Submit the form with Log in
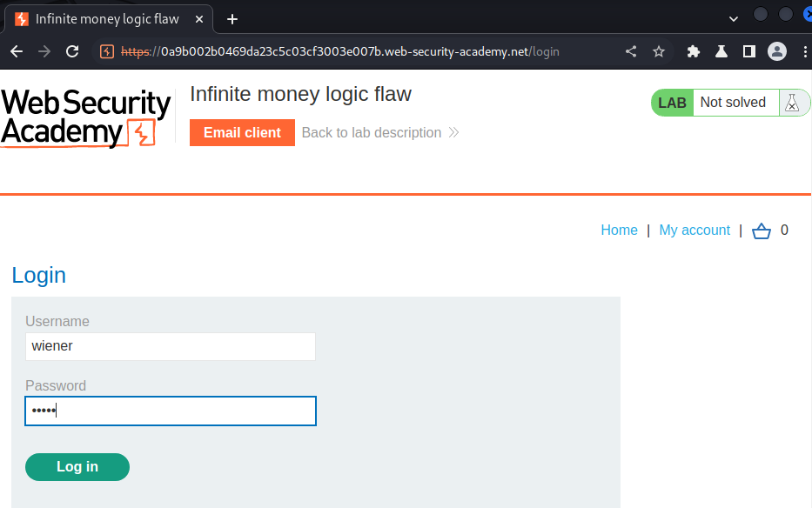 [77, 467]
